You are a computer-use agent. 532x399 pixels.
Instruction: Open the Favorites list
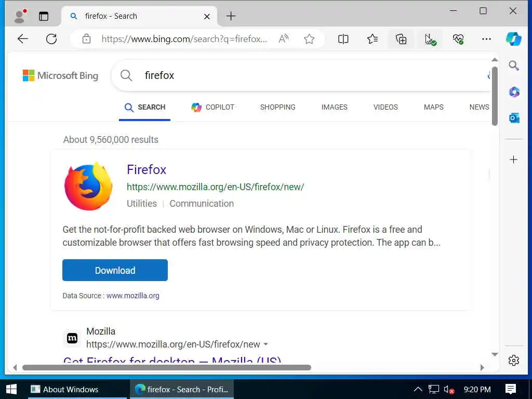(x=373, y=39)
